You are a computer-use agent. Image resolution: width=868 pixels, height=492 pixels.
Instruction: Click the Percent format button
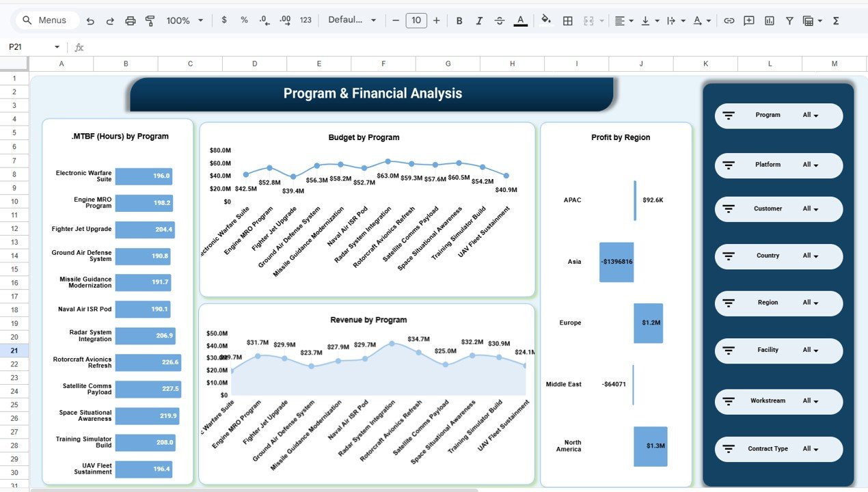(x=244, y=20)
